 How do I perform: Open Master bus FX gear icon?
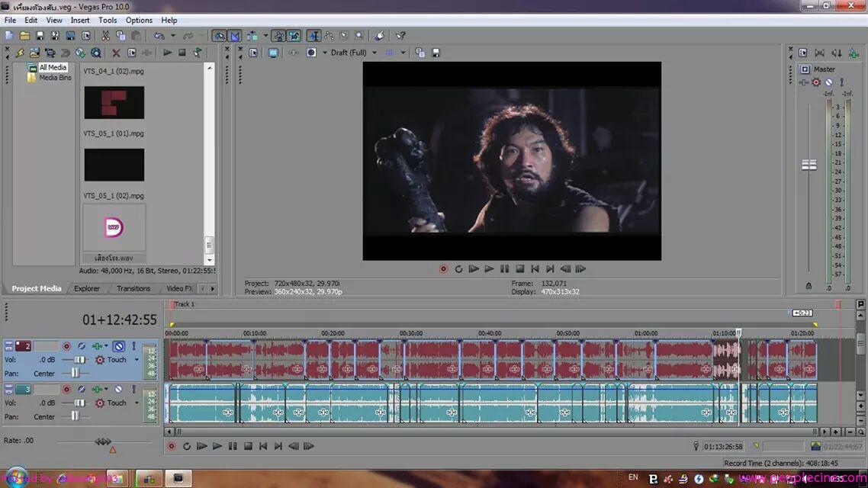click(816, 82)
